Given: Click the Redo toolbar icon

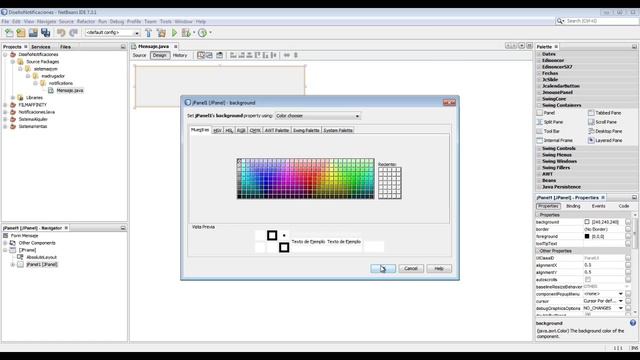Looking at the screenshot, I should point(73,33).
